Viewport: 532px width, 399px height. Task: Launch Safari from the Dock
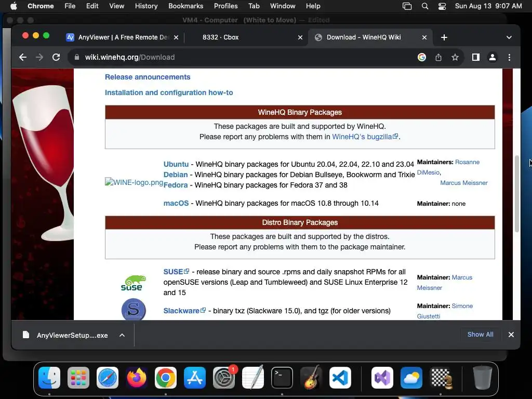click(x=108, y=378)
